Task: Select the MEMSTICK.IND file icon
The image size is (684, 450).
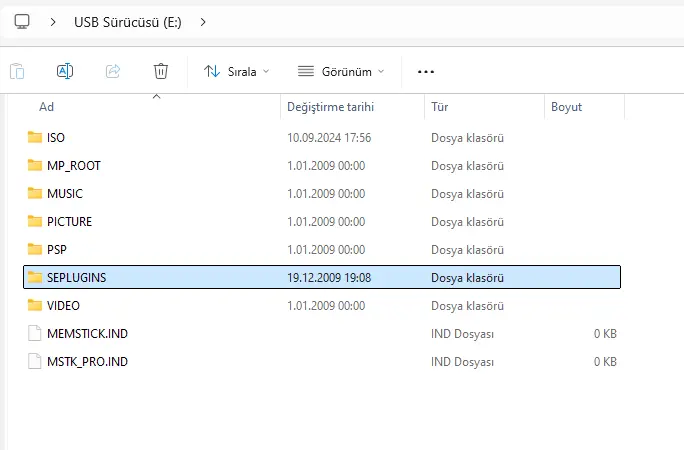Action: 34,333
